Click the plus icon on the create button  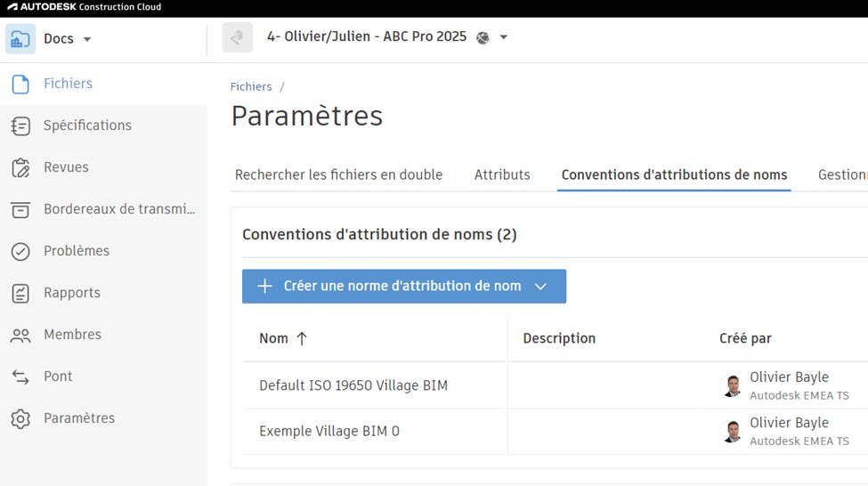tap(264, 287)
